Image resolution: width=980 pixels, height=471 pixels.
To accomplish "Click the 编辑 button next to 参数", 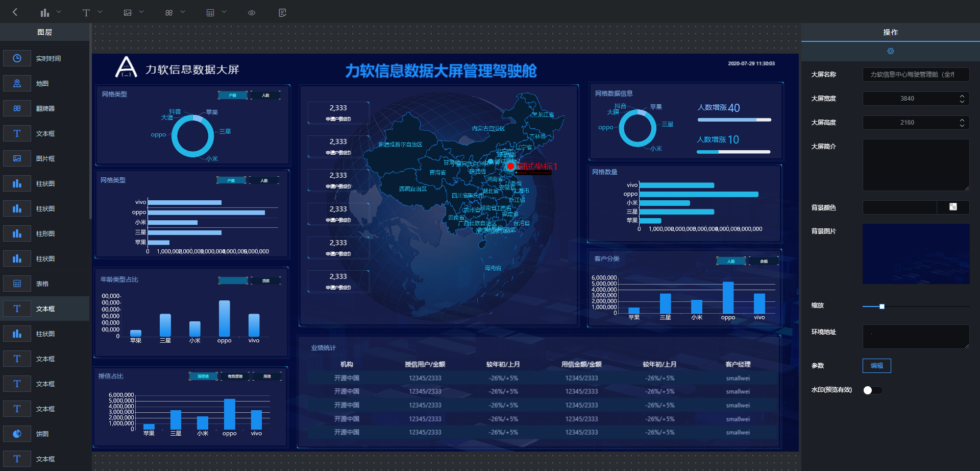I will 876,366.
